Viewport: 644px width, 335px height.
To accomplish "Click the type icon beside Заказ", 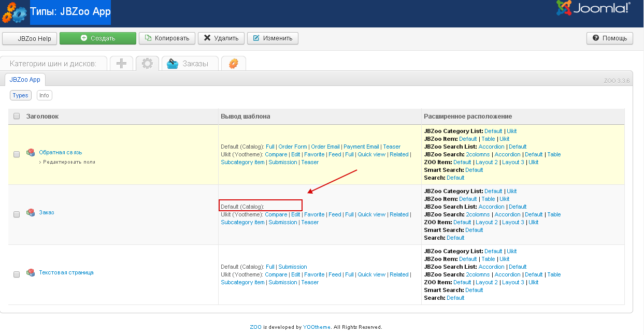I will 31,212.
